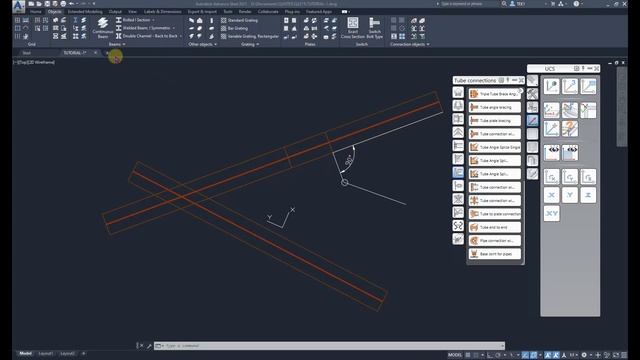Click the Switch Bolt Type tool
The image size is (640, 360).
coord(374,28)
